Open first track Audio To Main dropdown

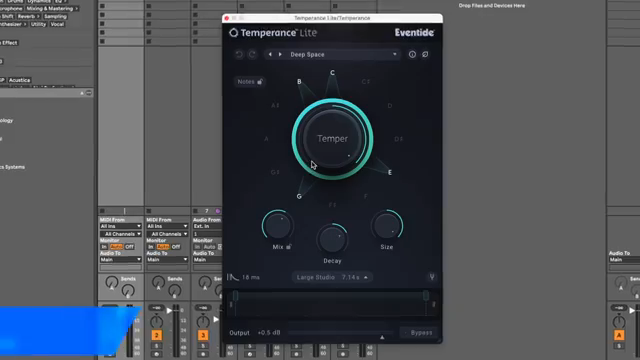coord(120,260)
